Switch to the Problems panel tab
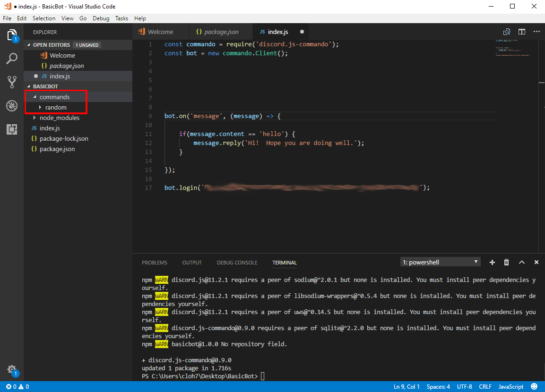The height and width of the screenshot is (392, 545). [x=154, y=263]
